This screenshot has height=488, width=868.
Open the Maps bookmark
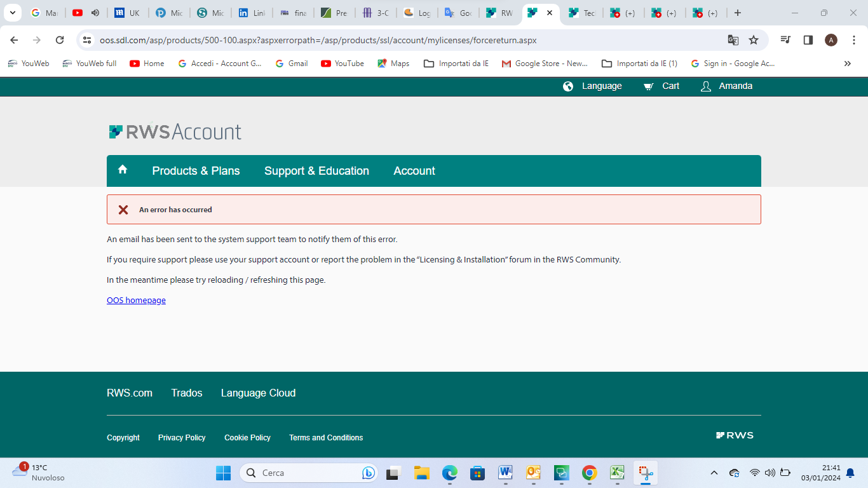click(x=393, y=64)
